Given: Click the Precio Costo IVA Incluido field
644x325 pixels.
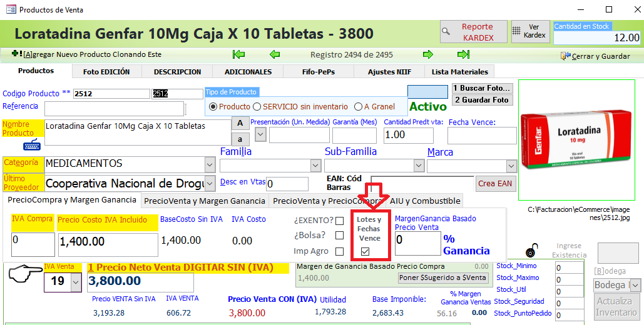Looking at the screenshot, I should (108, 244).
